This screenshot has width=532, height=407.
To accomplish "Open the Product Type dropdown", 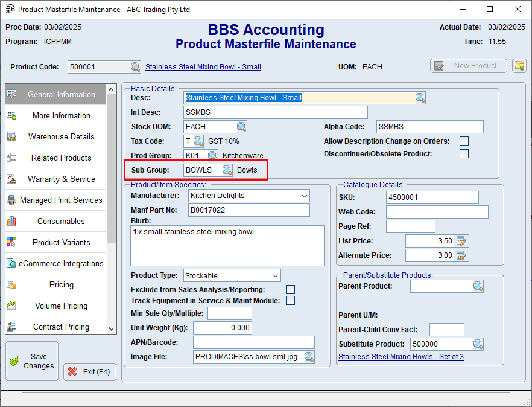I will click(x=276, y=275).
